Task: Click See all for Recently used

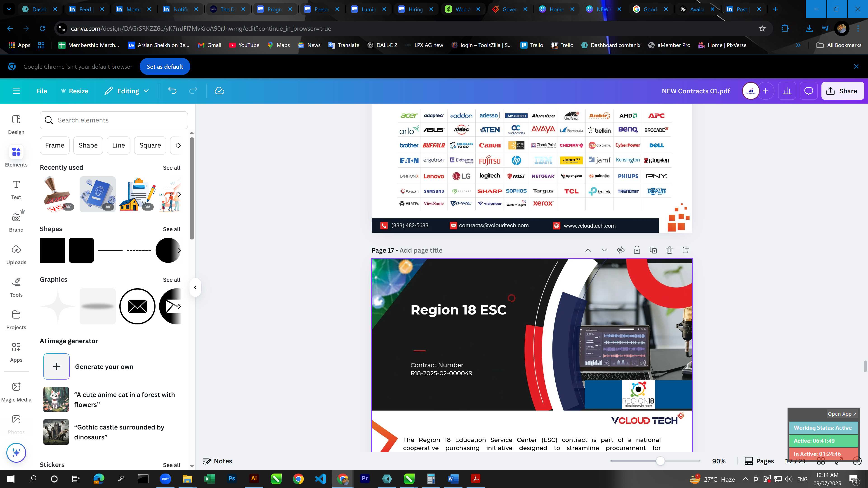Action: point(172,168)
